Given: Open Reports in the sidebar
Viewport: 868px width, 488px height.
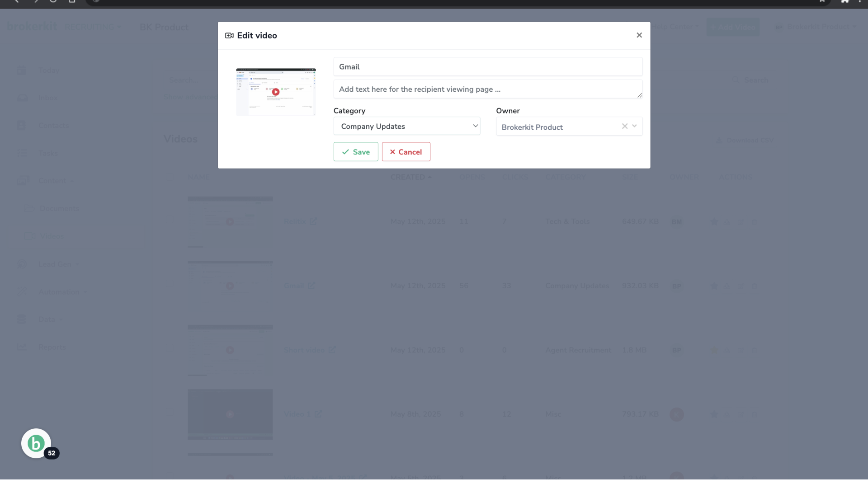Looking at the screenshot, I should [x=52, y=347].
